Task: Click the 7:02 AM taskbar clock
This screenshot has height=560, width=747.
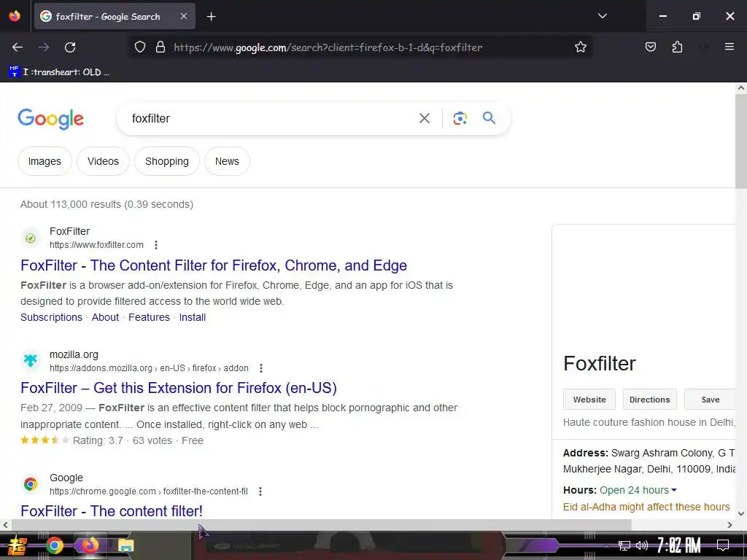Action: (679, 545)
